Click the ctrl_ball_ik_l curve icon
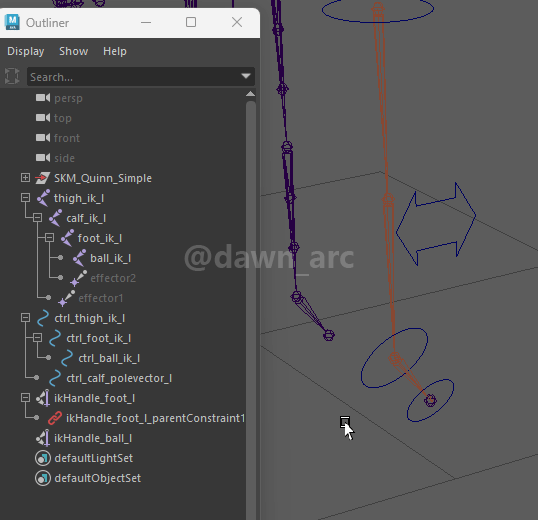538x520 pixels. click(x=67, y=358)
